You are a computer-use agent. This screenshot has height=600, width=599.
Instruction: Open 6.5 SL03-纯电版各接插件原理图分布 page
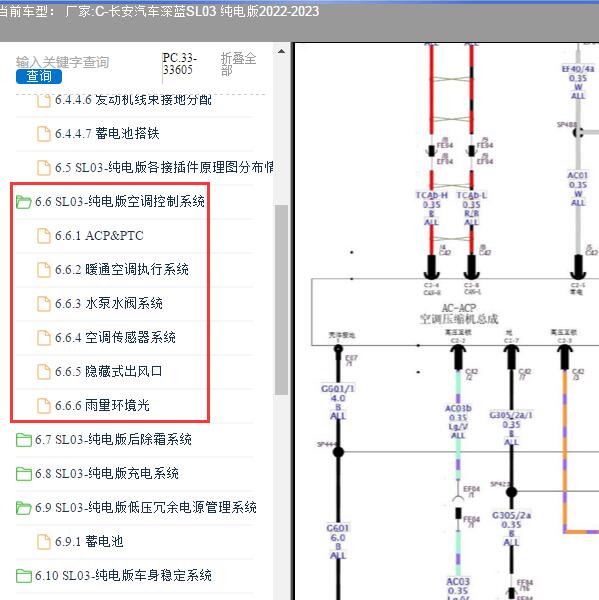(164, 167)
